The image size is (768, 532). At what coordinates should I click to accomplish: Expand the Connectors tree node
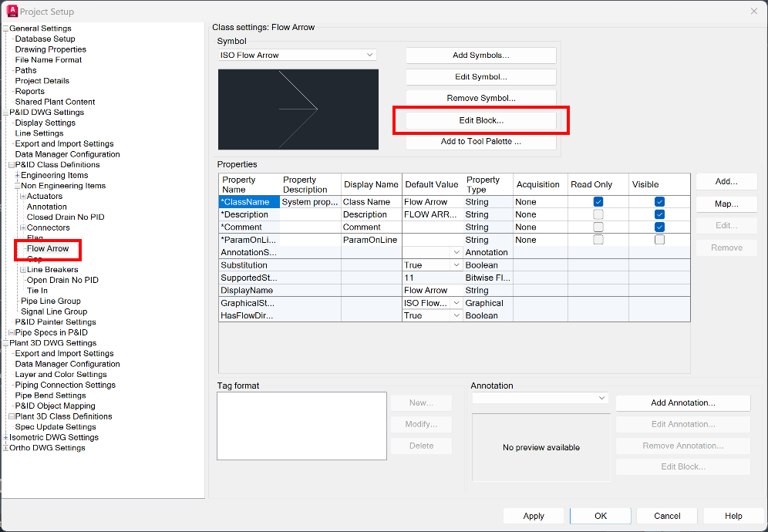(23, 227)
